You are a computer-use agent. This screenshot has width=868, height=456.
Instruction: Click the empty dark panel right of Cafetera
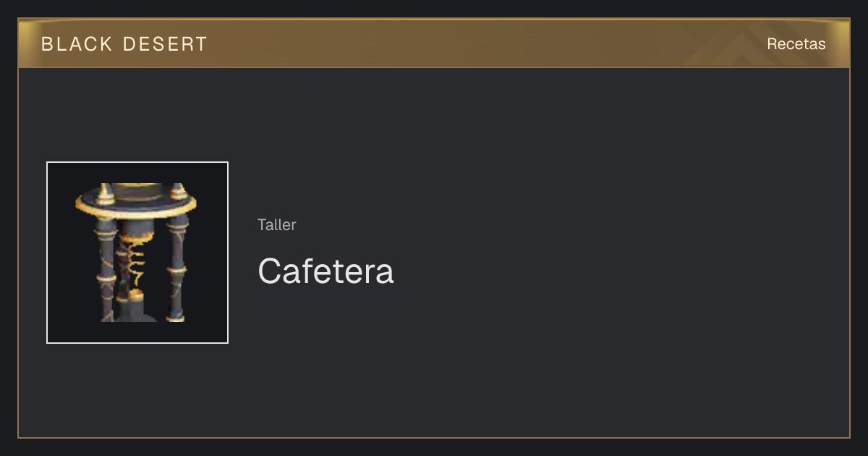[x=615, y=253]
